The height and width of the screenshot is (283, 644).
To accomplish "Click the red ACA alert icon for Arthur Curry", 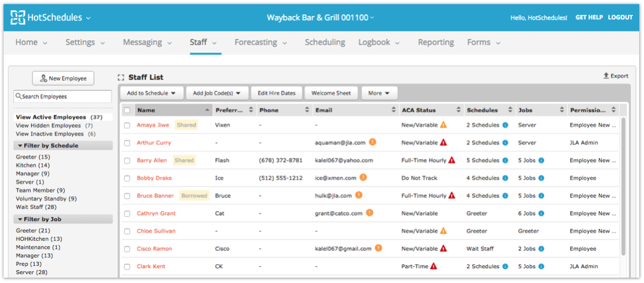I will click(x=443, y=143).
